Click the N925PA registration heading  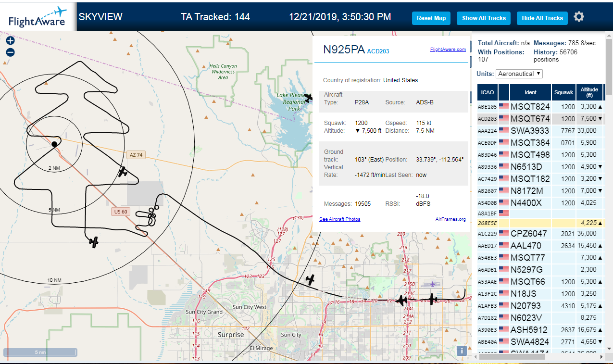tap(344, 49)
